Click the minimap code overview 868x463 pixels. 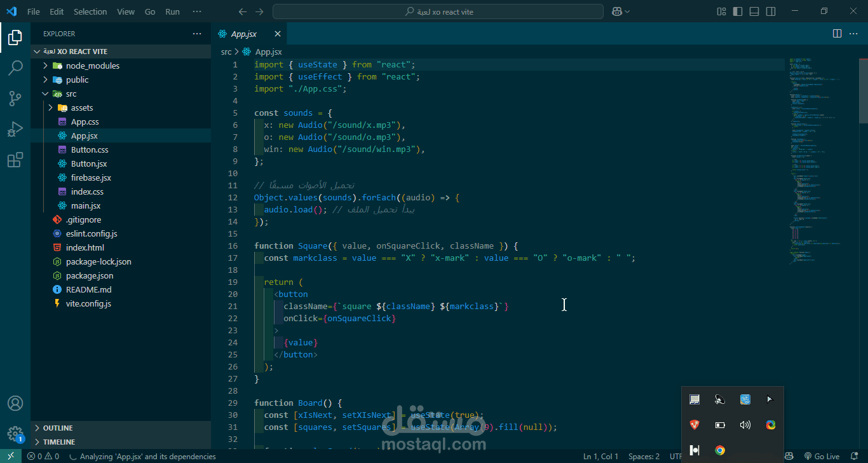[x=821, y=159]
